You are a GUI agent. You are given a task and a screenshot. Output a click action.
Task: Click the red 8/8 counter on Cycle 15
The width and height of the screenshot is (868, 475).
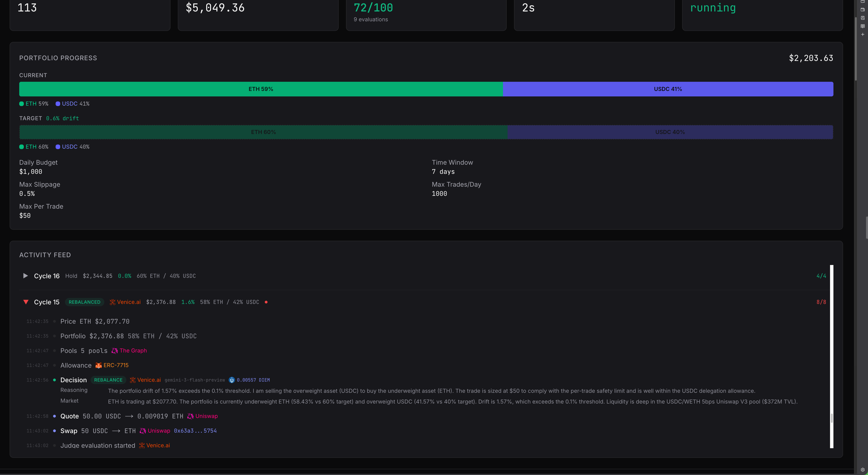(x=822, y=302)
